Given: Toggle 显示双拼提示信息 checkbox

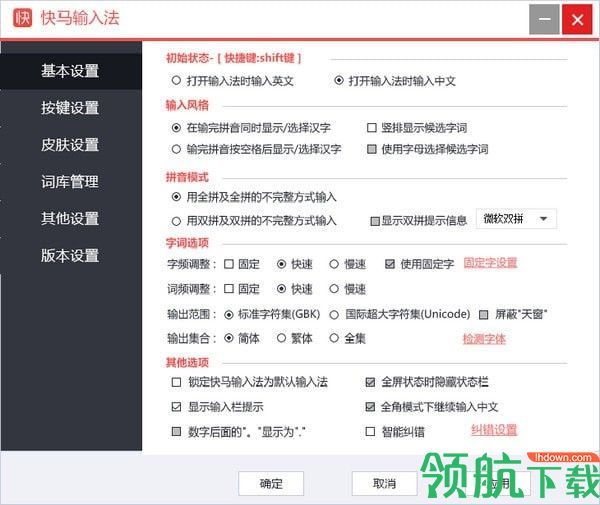Looking at the screenshot, I should point(375,221).
